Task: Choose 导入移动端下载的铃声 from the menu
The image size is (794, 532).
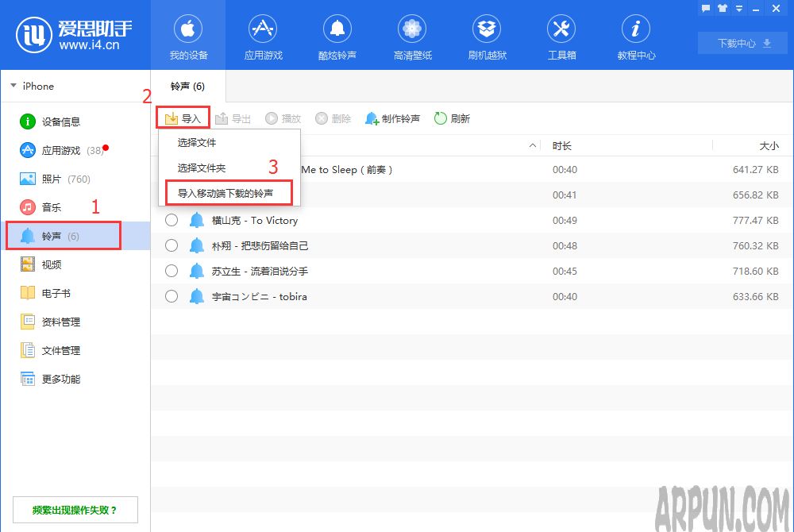Action: 228,192
